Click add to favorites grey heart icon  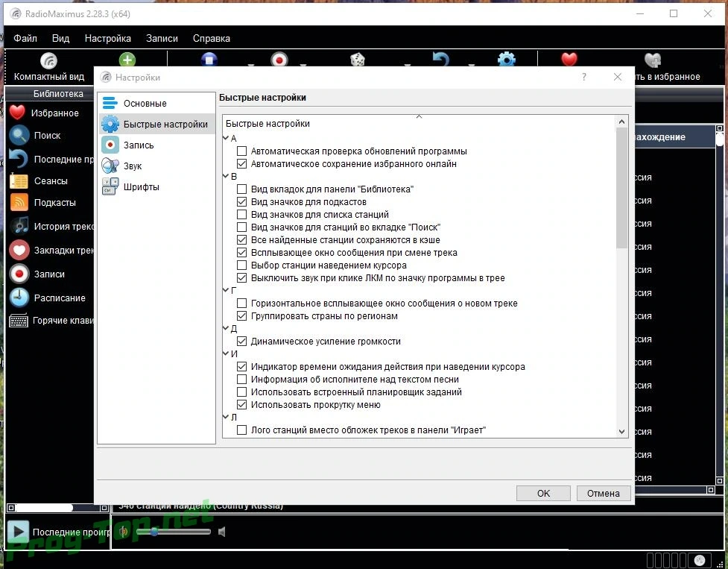[653, 60]
